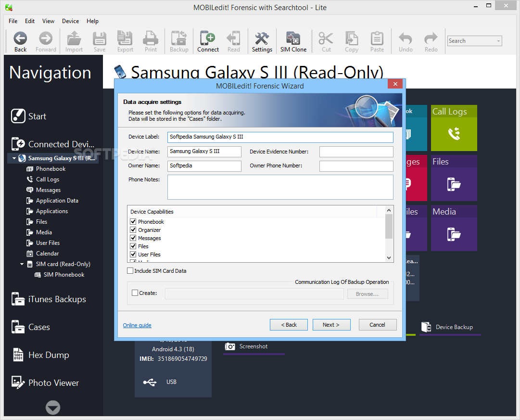Click the Cut scissors icon

click(326, 41)
